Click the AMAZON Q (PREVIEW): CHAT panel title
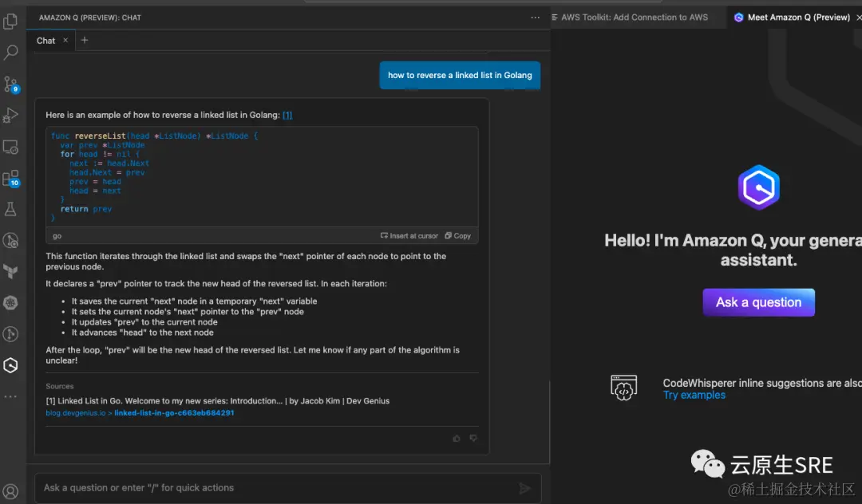Viewport: 862px width, 504px height. 89,18
